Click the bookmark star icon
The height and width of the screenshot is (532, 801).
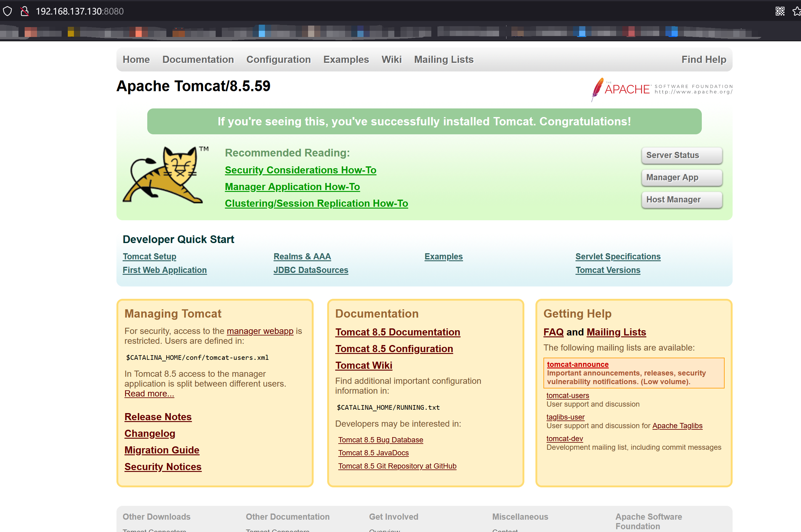coord(797,11)
